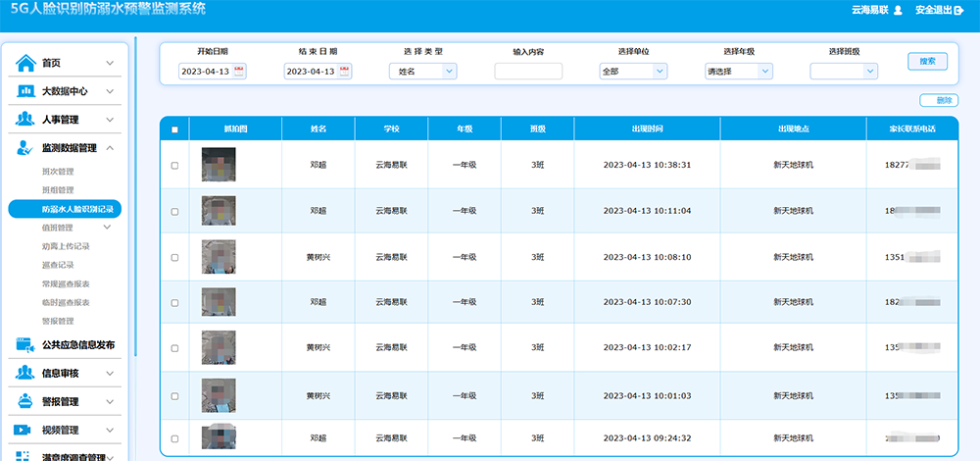Click the 删除 delete button
This screenshot has height=461, width=980.
point(939,100)
